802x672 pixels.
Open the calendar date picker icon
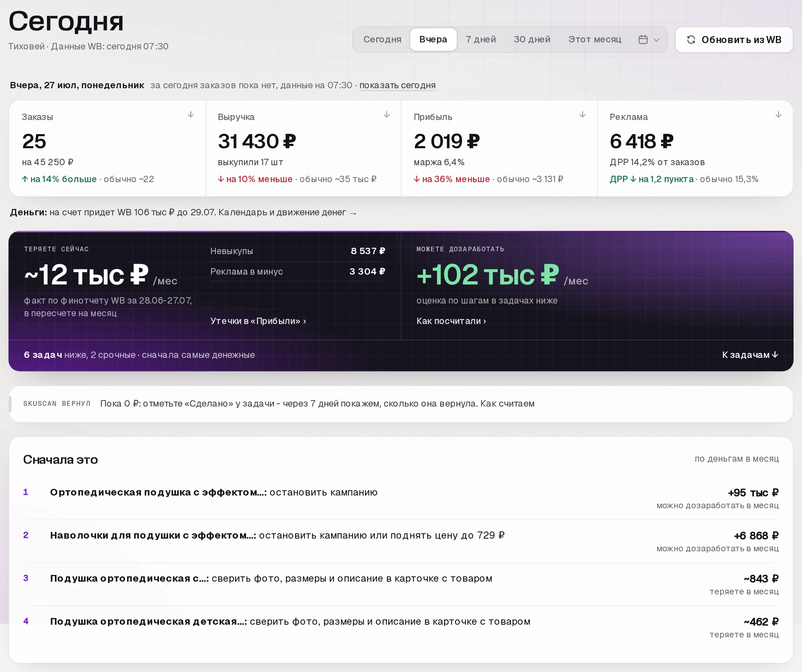[x=643, y=40]
